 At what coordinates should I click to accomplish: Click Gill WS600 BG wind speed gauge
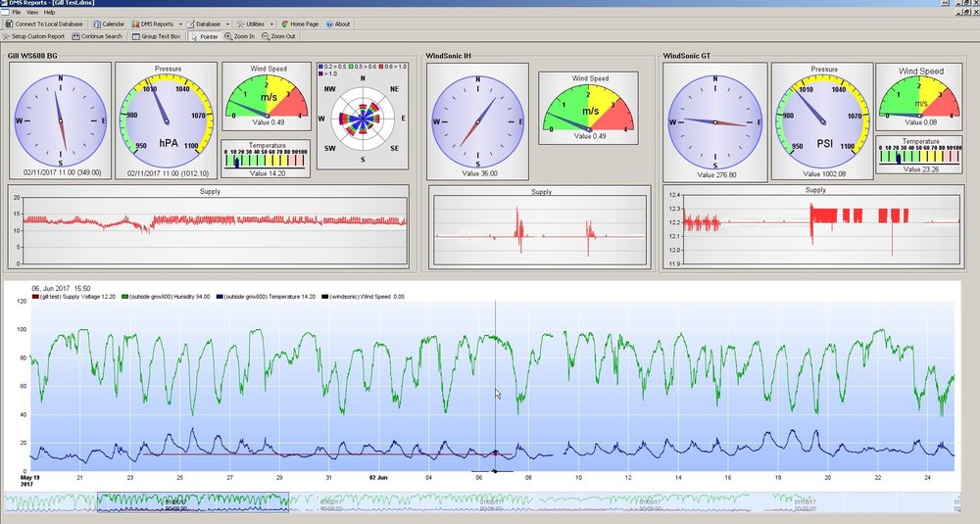point(268,96)
